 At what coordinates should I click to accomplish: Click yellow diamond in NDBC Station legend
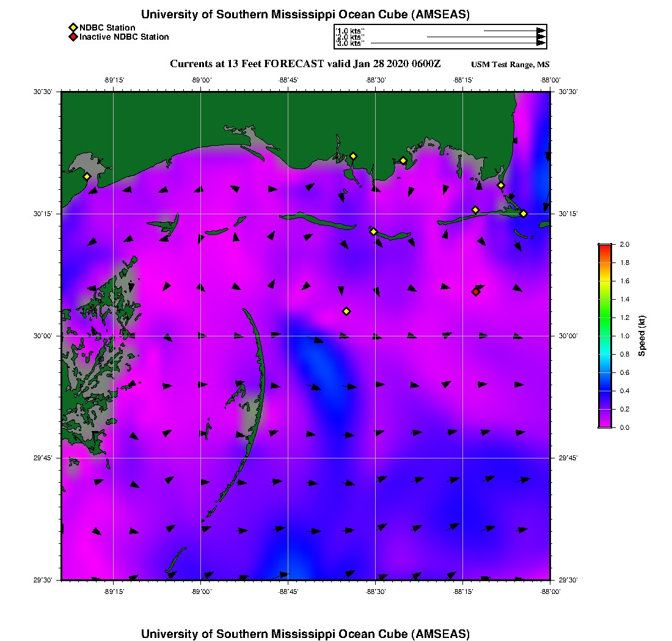[73, 27]
